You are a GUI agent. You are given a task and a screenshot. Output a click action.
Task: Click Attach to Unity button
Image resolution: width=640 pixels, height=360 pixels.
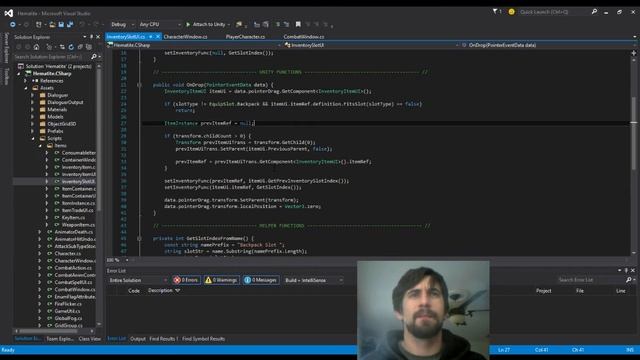[208, 24]
